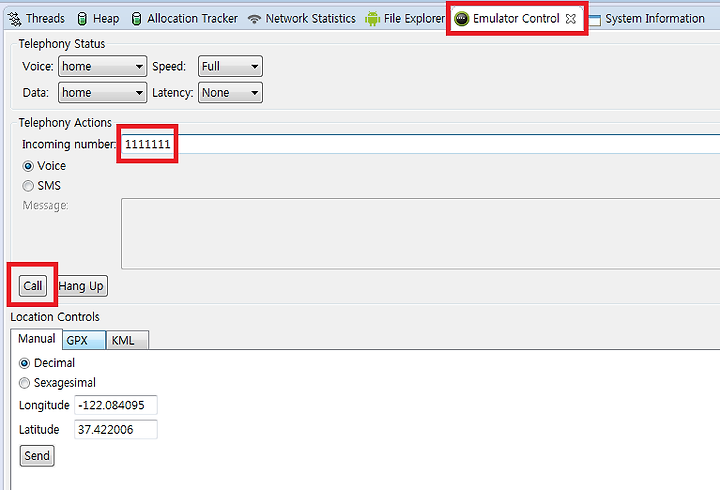720x490 pixels.
Task: Open the File Explorer tab
Action: (405, 19)
